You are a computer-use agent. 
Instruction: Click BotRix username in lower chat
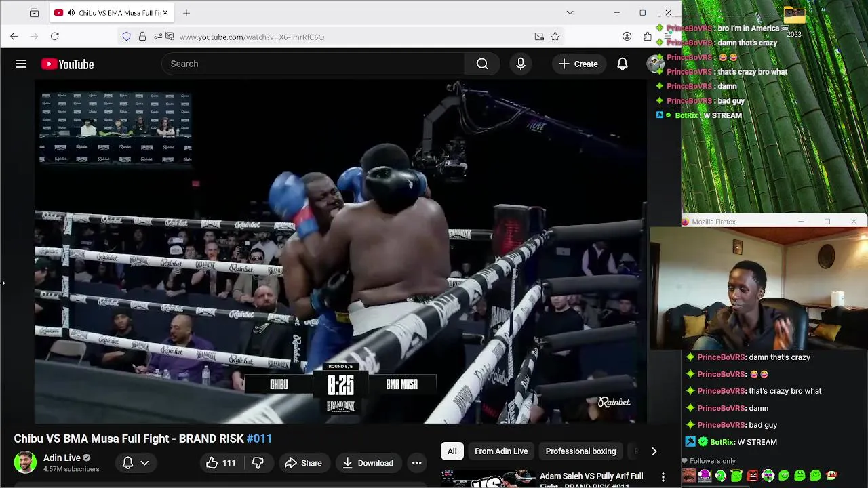(722, 442)
